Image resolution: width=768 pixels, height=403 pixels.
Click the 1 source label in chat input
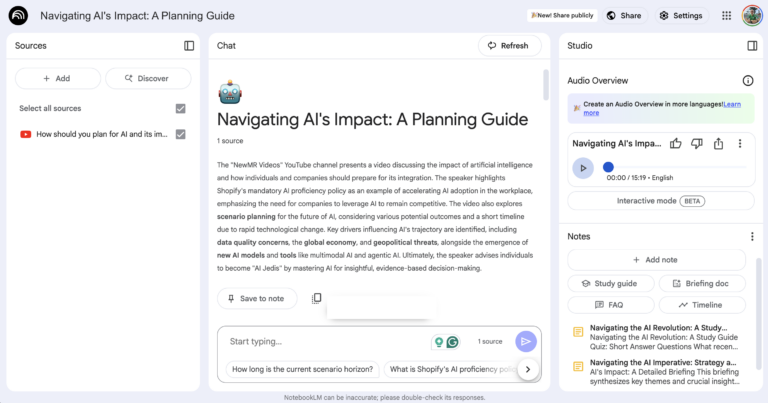490,342
